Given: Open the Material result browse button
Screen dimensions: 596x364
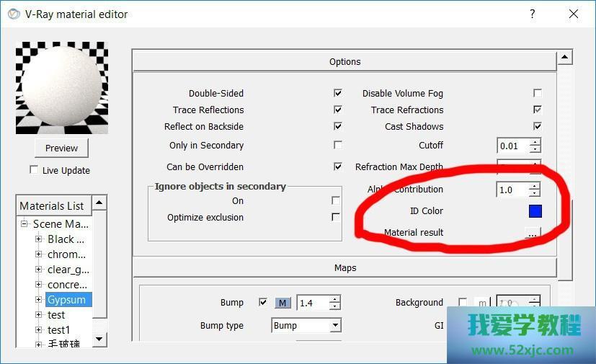Looking at the screenshot, I should click(532, 233).
